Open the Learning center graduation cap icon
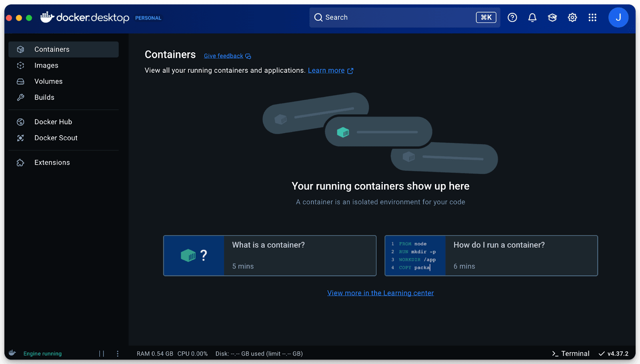Viewport: 640px width, 364px height. pyautogui.click(x=552, y=17)
